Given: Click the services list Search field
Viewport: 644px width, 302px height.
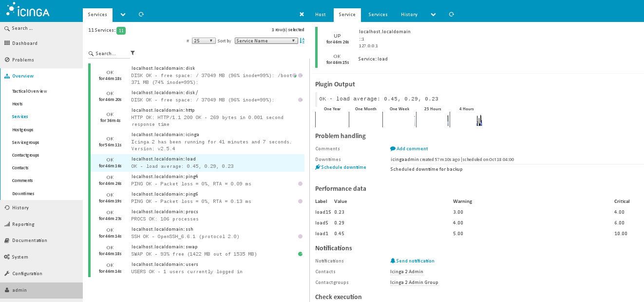Looking at the screenshot, I should [109, 54].
